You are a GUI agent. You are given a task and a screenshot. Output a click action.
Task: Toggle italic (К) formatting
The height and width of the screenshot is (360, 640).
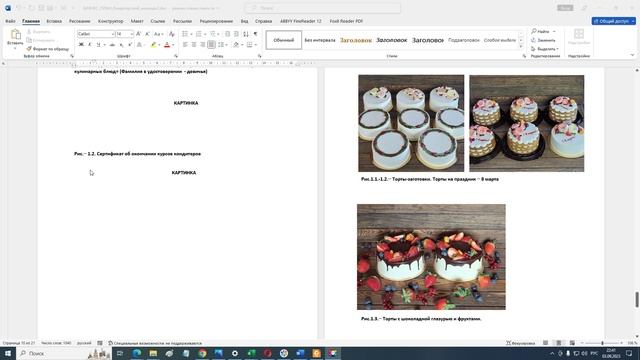click(x=89, y=45)
